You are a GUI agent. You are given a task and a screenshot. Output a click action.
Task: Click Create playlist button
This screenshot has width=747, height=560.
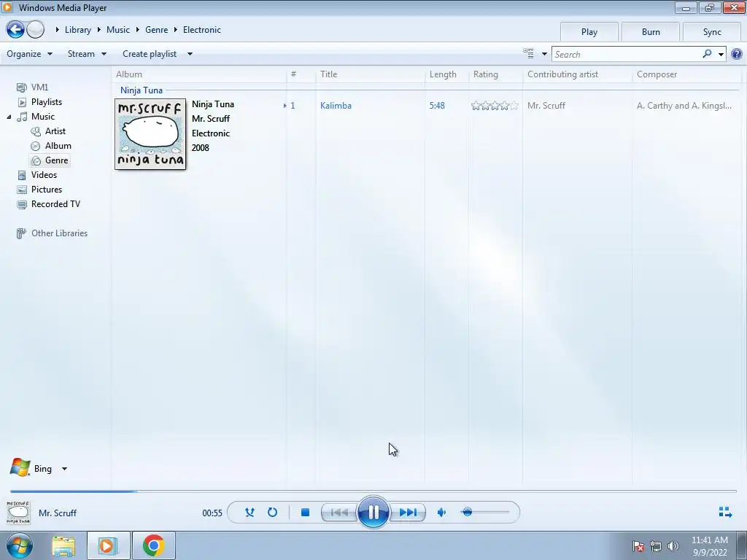pyautogui.click(x=150, y=54)
